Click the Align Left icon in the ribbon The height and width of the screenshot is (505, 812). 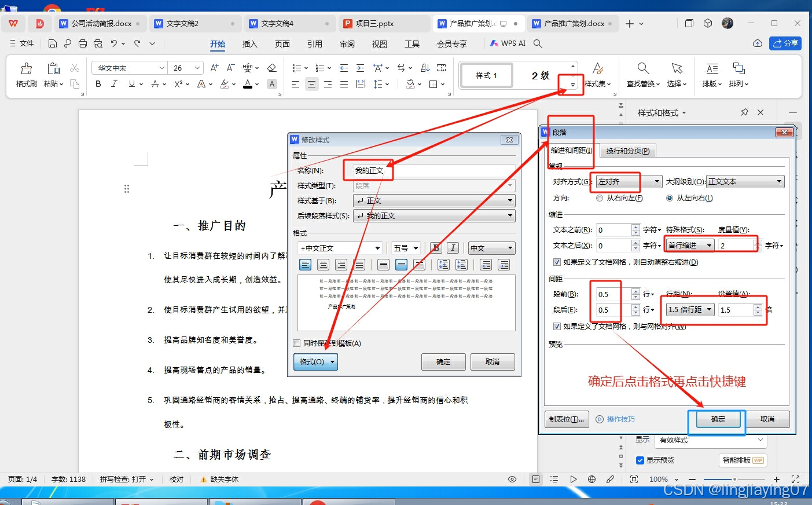click(x=295, y=84)
